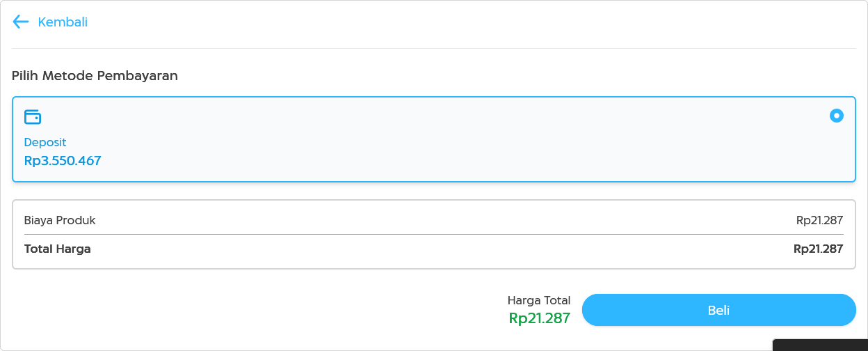The image size is (868, 351).
Task: Click the Deposit label text
Action: (45, 142)
